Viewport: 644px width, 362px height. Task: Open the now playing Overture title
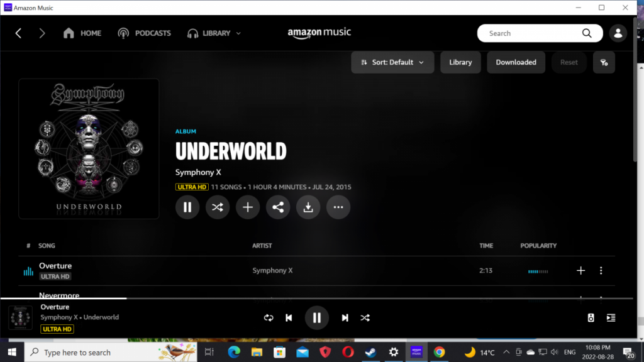point(55,307)
